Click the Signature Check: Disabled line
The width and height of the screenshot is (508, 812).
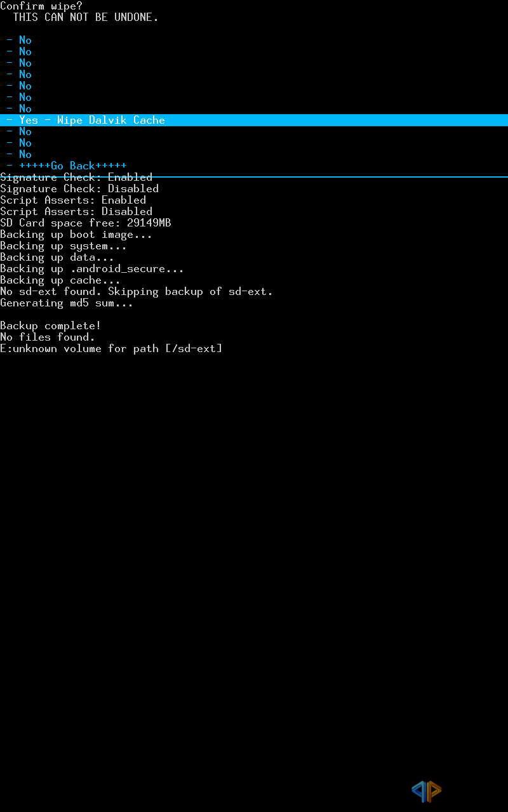point(79,188)
